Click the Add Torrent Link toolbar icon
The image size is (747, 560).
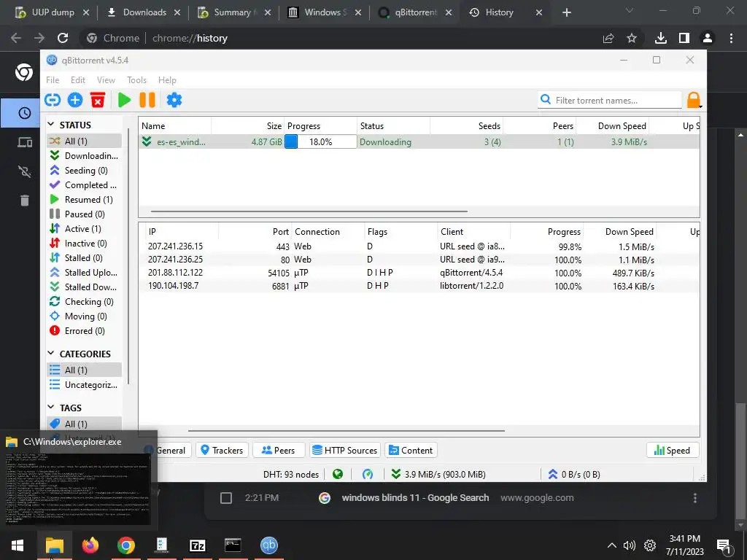(53, 100)
